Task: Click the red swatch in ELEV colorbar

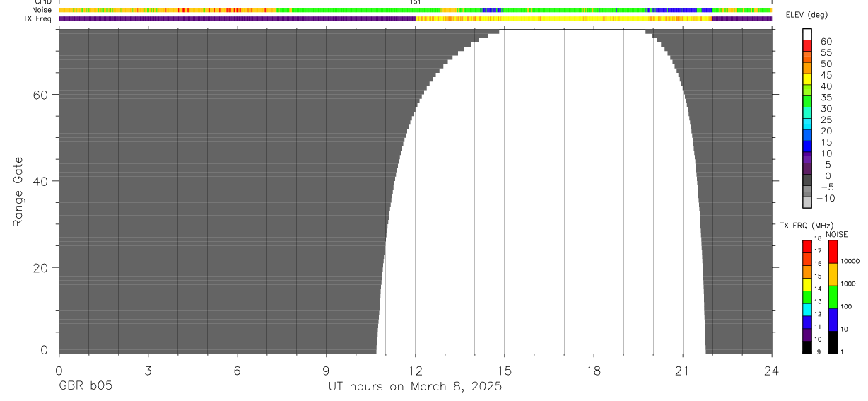Action: click(807, 45)
